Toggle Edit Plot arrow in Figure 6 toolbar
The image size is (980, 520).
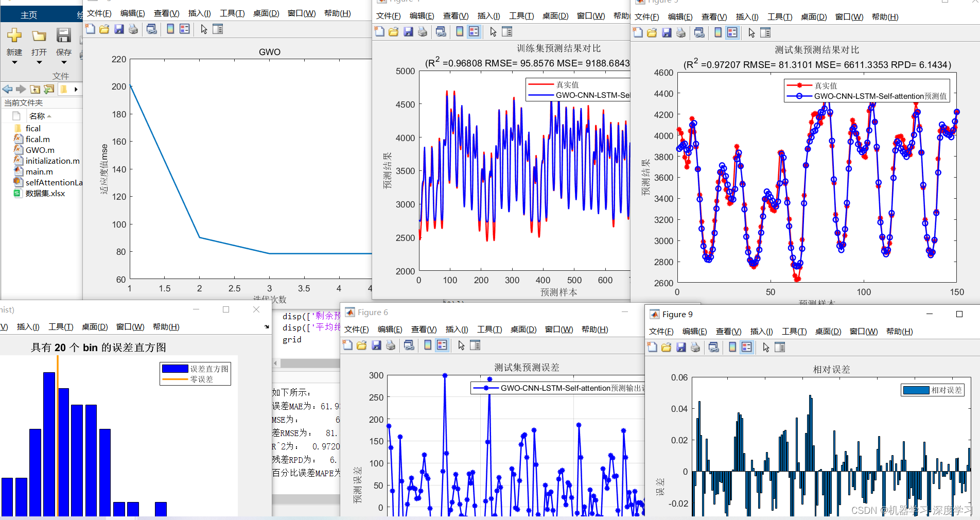click(461, 345)
